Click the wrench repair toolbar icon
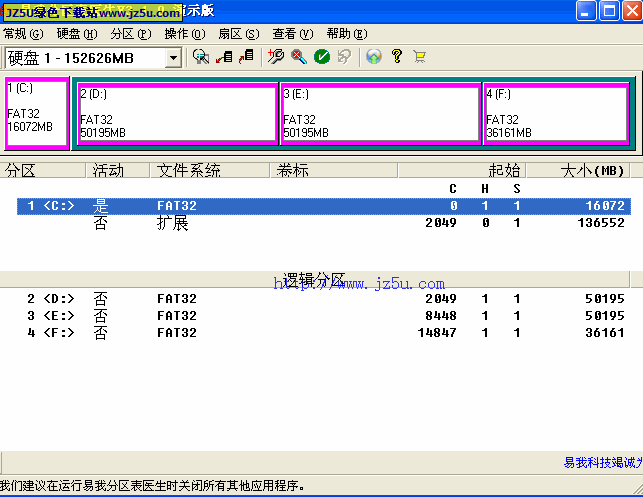The height and width of the screenshot is (497, 643). tap(276, 57)
